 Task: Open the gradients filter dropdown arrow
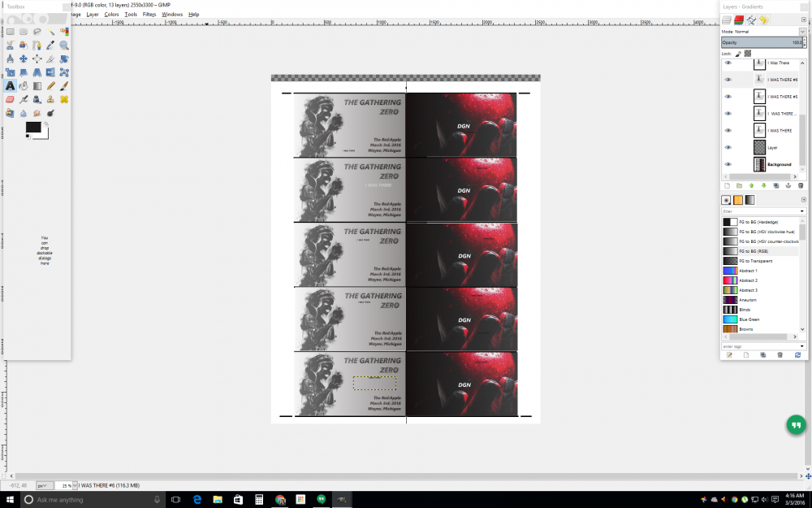coord(802,211)
